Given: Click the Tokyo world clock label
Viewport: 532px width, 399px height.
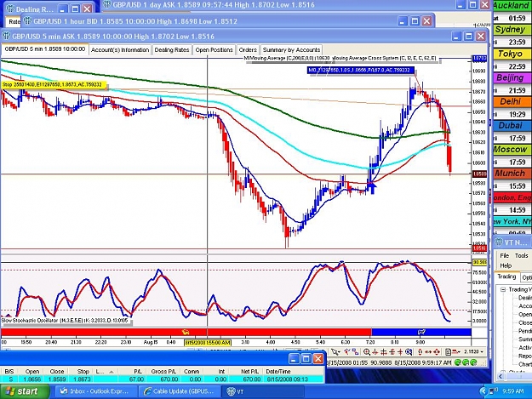Looking at the screenshot, I should 511,54.
